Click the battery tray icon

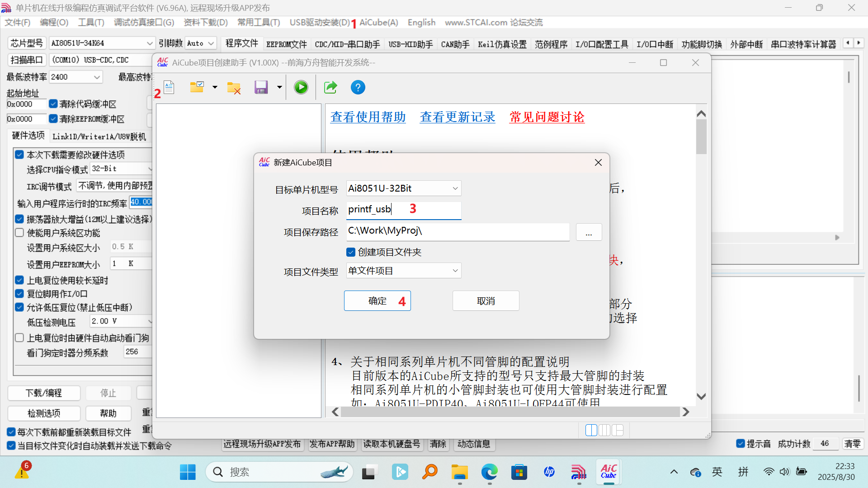click(802, 472)
